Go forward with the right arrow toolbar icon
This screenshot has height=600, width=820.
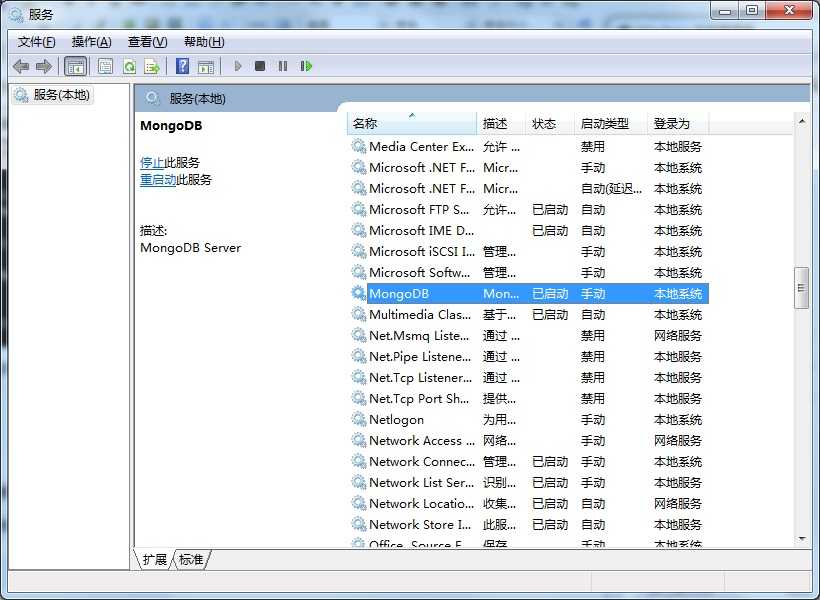point(43,66)
